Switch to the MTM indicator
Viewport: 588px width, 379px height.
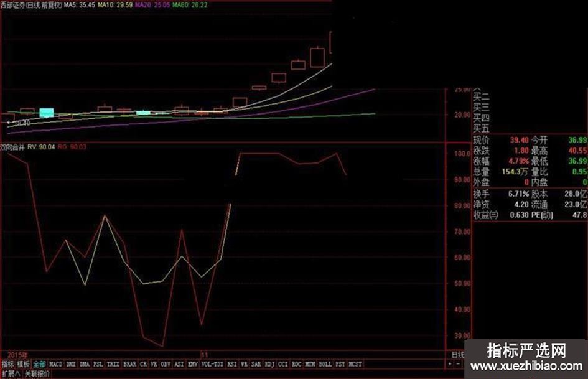tap(310, 364)
